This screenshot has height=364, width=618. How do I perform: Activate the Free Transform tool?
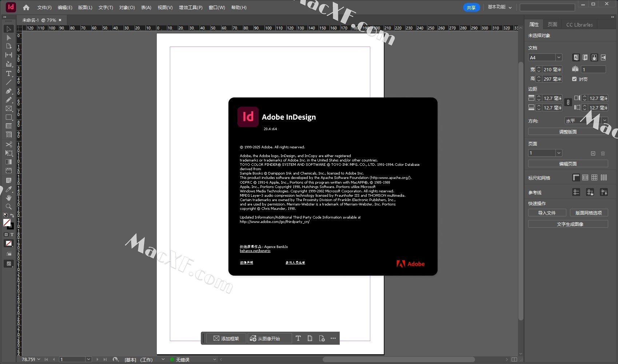click(9, 153)
